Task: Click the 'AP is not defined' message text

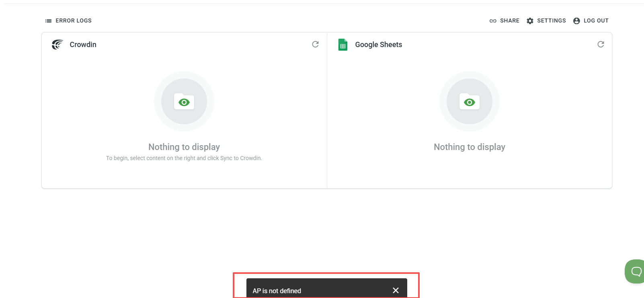Action: (277, 291)
